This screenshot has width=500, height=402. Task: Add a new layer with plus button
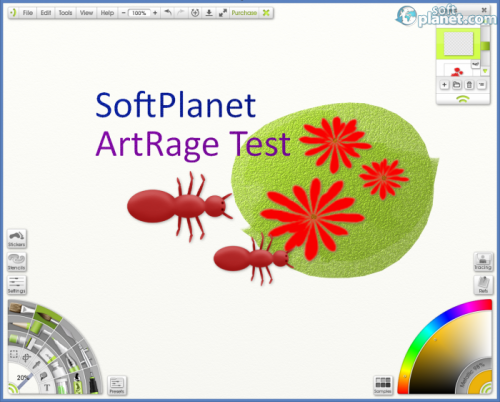coord(444,85)
